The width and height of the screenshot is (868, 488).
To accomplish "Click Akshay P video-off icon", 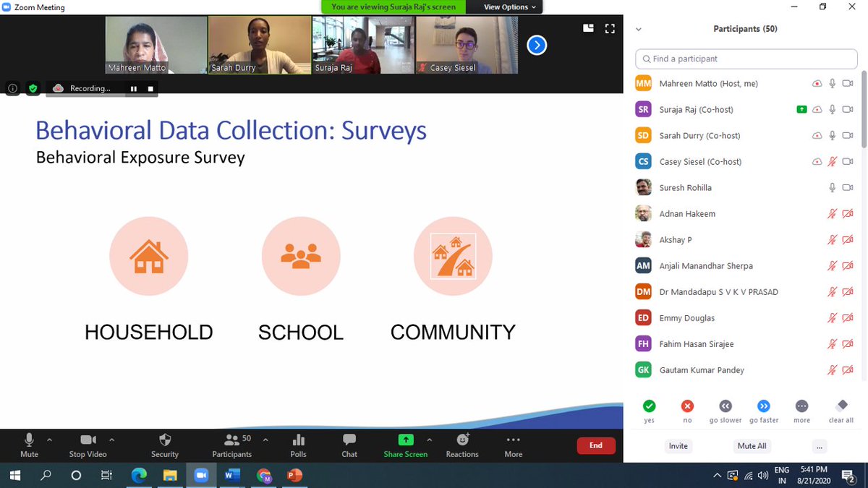I will pos(848,240).
